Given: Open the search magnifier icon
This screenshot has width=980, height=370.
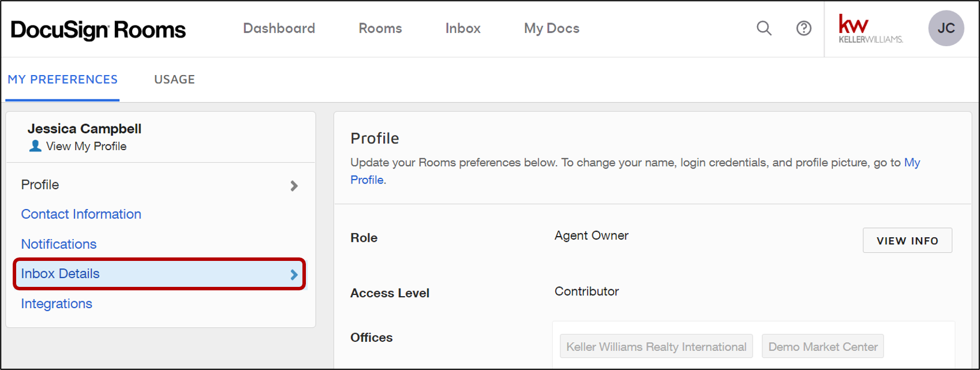Looking at the screenshot, I should click(764, 28).
